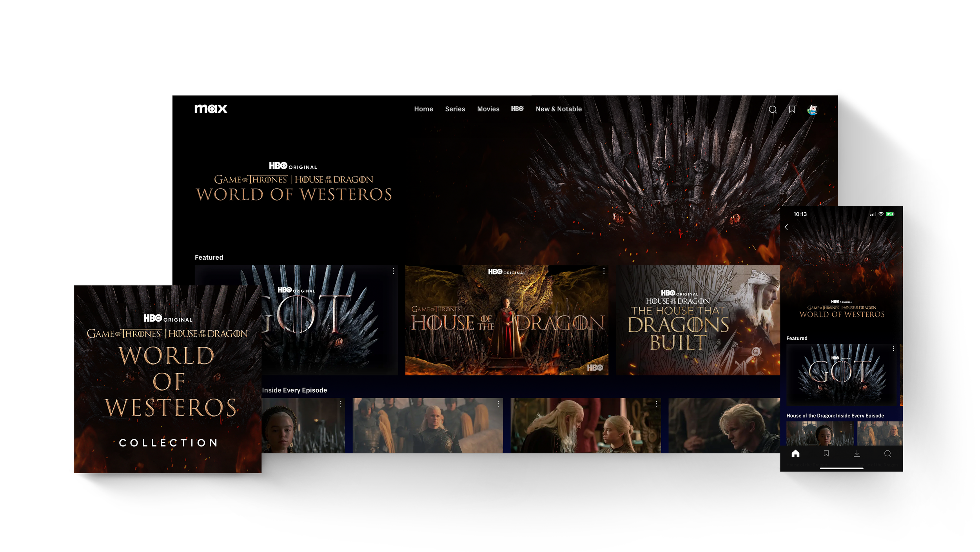Tap the GOT featured thumbnail on mobile
This screenshot has width=980, height=552.
[841, 375]
